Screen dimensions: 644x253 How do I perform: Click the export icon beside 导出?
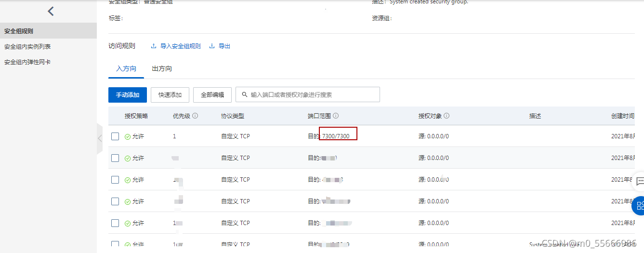pyautogui.click(x=212, y=46)
